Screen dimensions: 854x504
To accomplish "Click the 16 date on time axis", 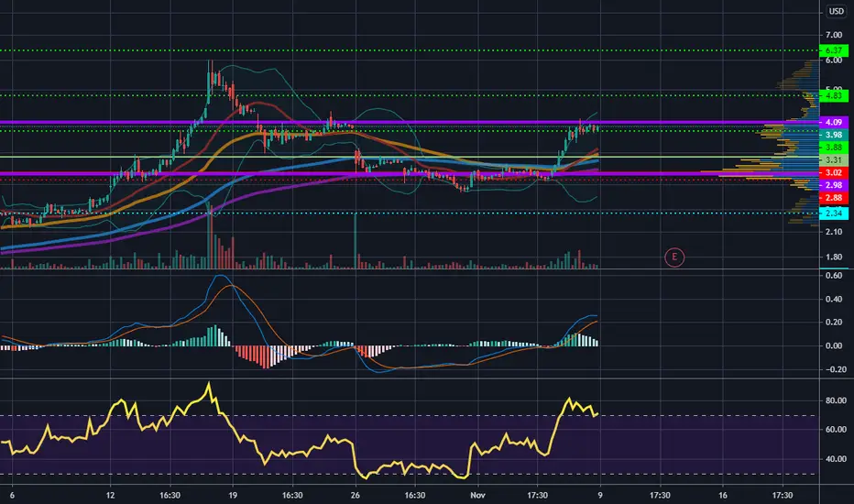I will click(723, 495).
